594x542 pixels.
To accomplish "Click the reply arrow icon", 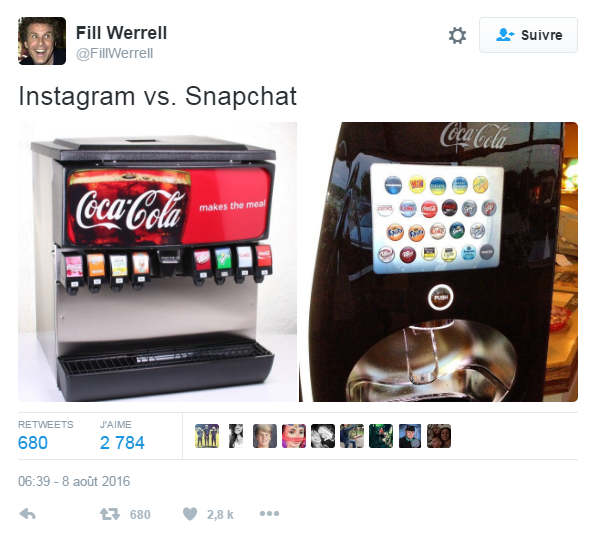I will 27,514.
